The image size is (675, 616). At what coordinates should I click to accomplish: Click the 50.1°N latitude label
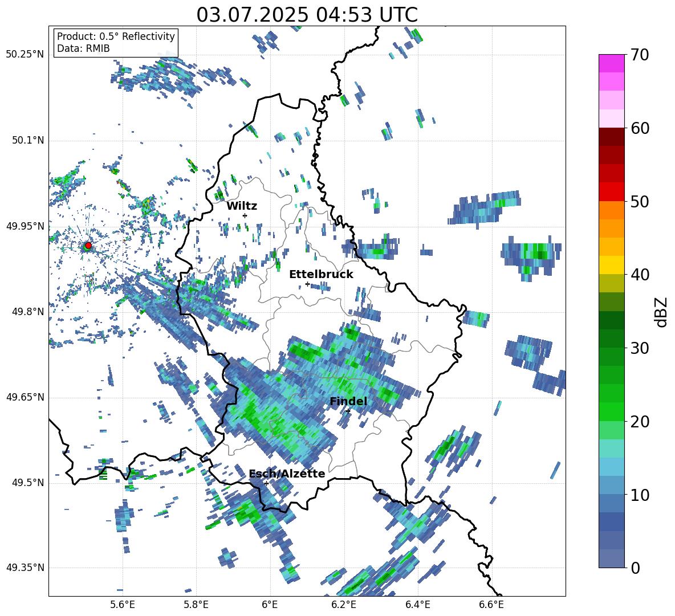click(27, 140)
